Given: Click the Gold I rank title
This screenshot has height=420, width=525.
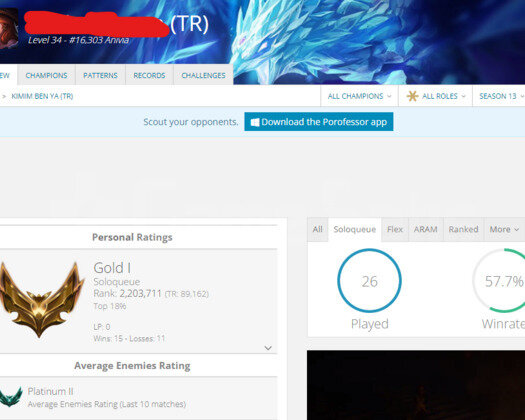Looking at the screenshot, I should click(112, 268).
